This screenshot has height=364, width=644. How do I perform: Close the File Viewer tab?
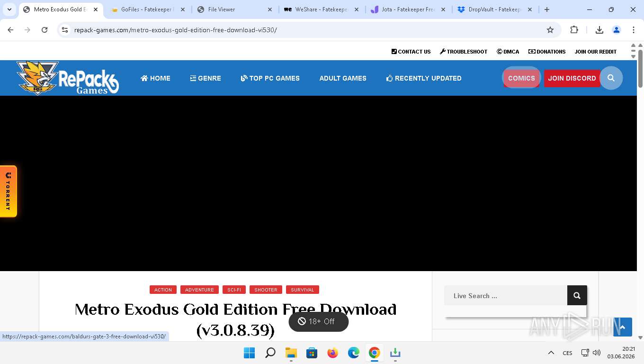tap(270, 9)
